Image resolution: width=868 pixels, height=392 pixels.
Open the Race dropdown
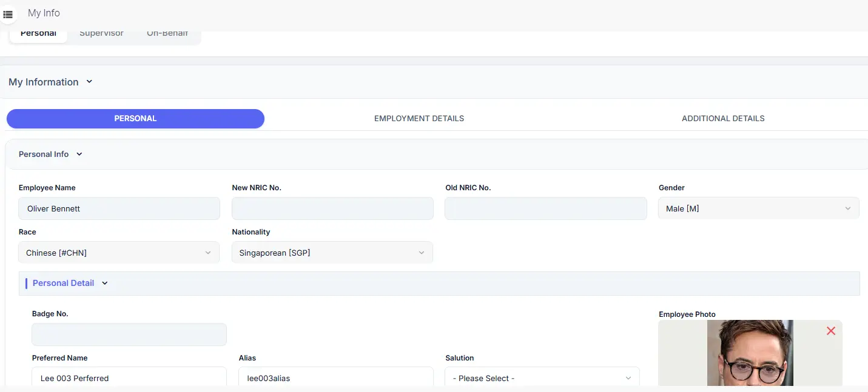coord(119,253)
